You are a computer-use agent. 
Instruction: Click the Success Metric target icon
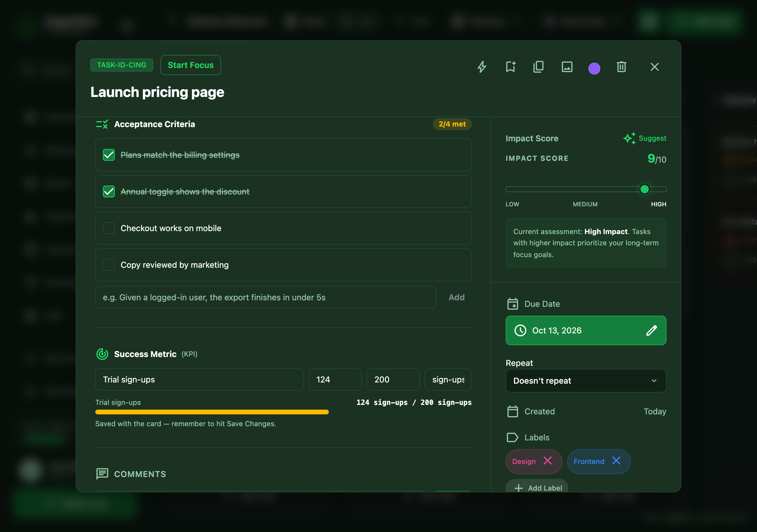(x=102, y=354)
